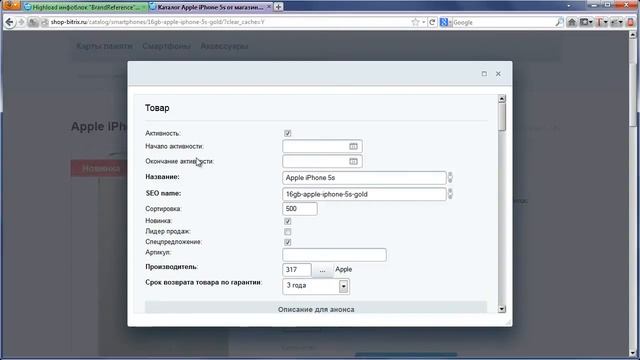
Task: Click the SEO name input field
Action: (364, 194)
